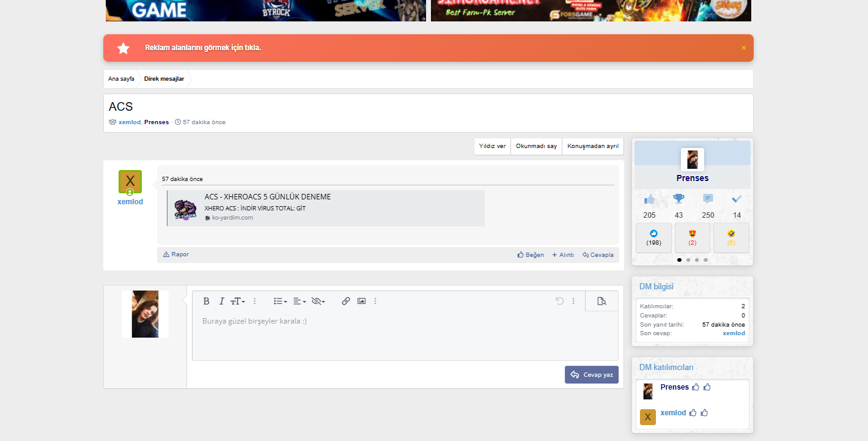Mark the conversation with Okunmadı say
The height and width of the screenshot is (441, 868).
[x=536, y=146]
